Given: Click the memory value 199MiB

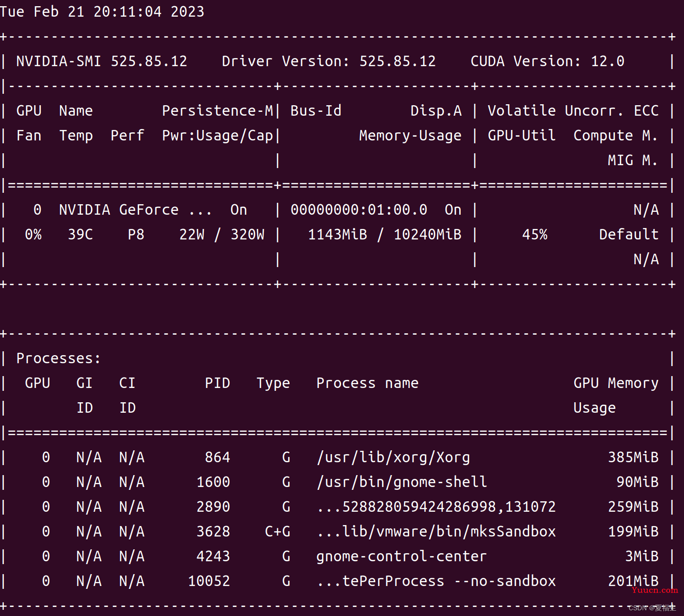Looking at the screenshot, I should point(633,531).
